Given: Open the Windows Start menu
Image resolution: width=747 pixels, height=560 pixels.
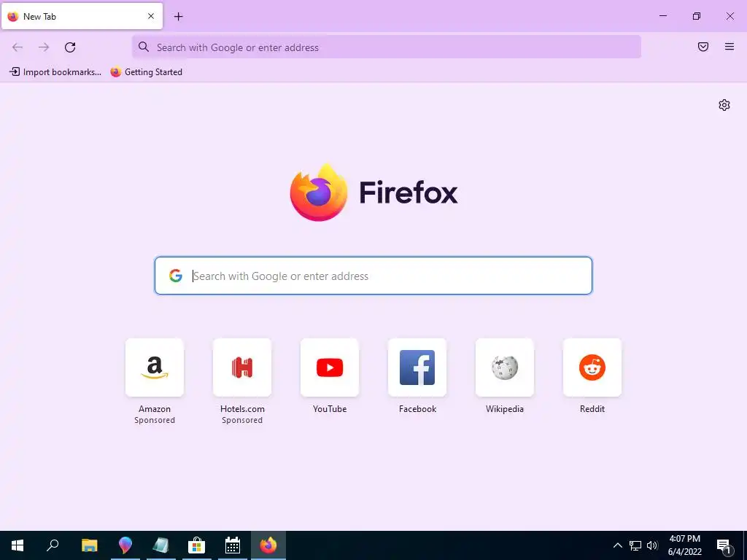Looking at the screenshot, I should [18, 545].
